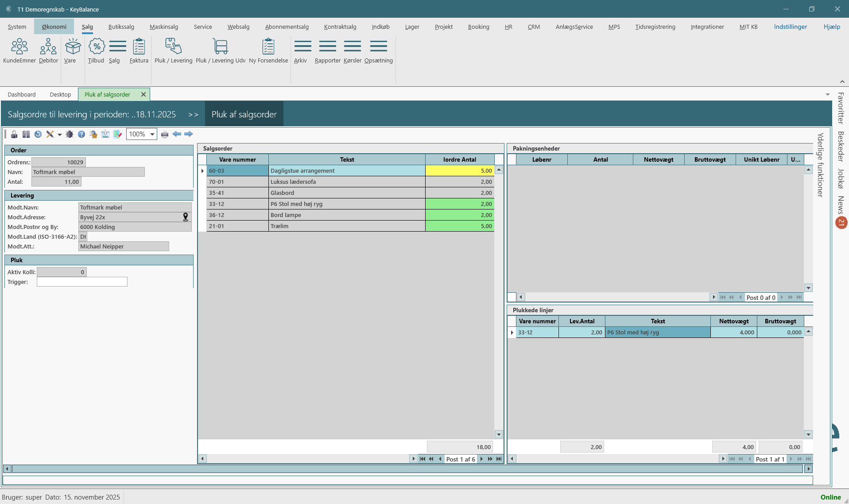Open the Lager menu
Screen dimensions: 849x504
(412, 27)
